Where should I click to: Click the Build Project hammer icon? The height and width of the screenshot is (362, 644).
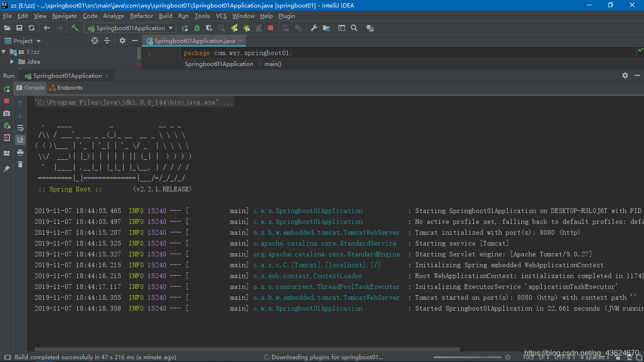pos(74,28)
